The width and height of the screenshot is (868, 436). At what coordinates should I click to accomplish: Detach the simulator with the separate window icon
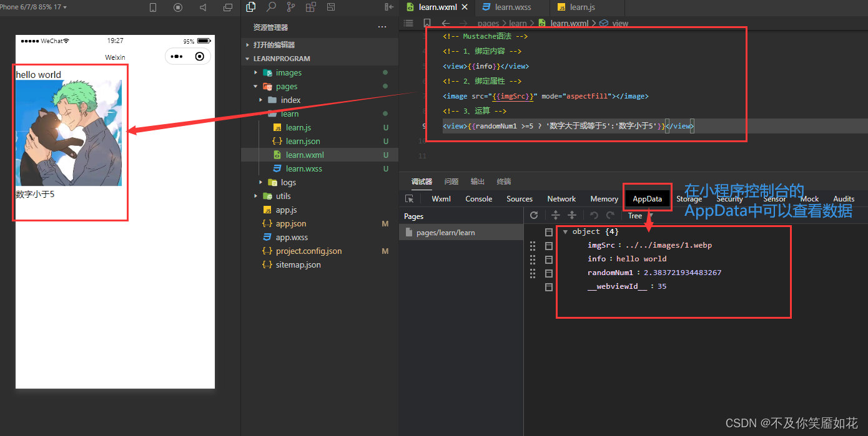228,7
